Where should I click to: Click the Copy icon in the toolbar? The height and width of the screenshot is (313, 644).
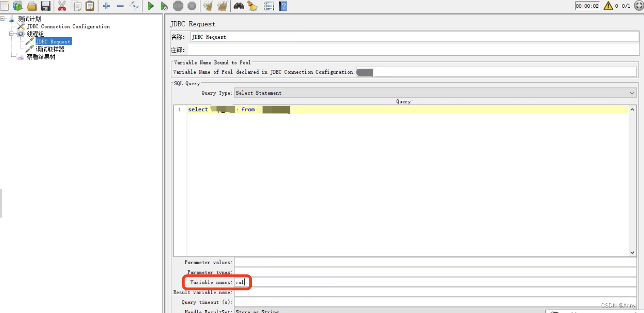point(76,6)
